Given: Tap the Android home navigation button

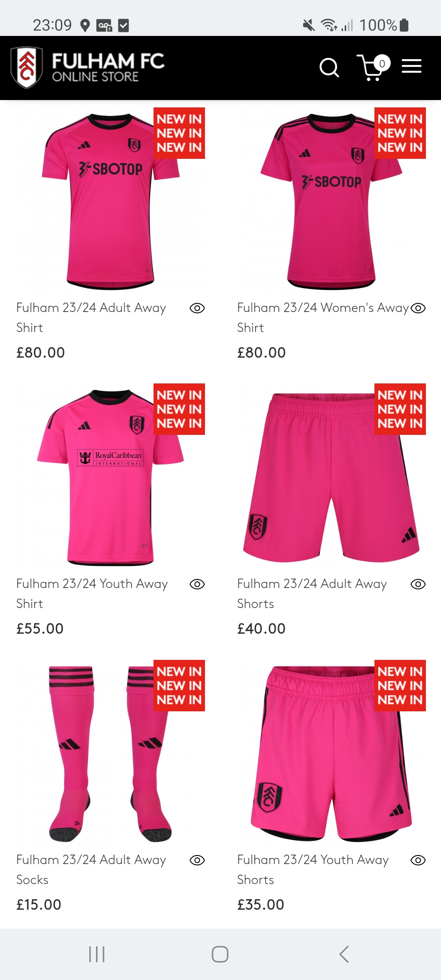Looking at the screenshot, I should (220, 954).
